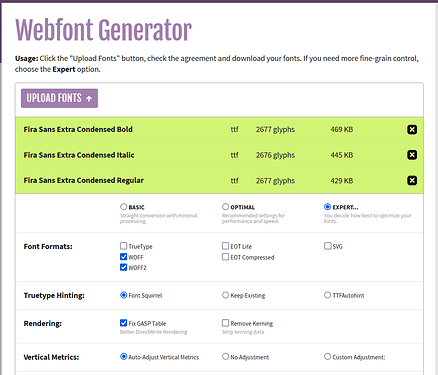Remove Fira Sans Extra Condensed Italic font
Screen dimensions: 438x375
412,155
